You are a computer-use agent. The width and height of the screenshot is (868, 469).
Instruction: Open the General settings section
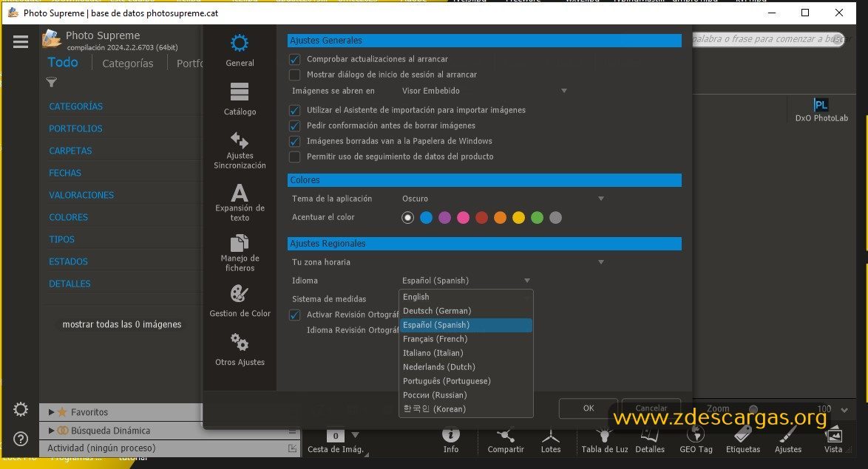pos(240,51)
